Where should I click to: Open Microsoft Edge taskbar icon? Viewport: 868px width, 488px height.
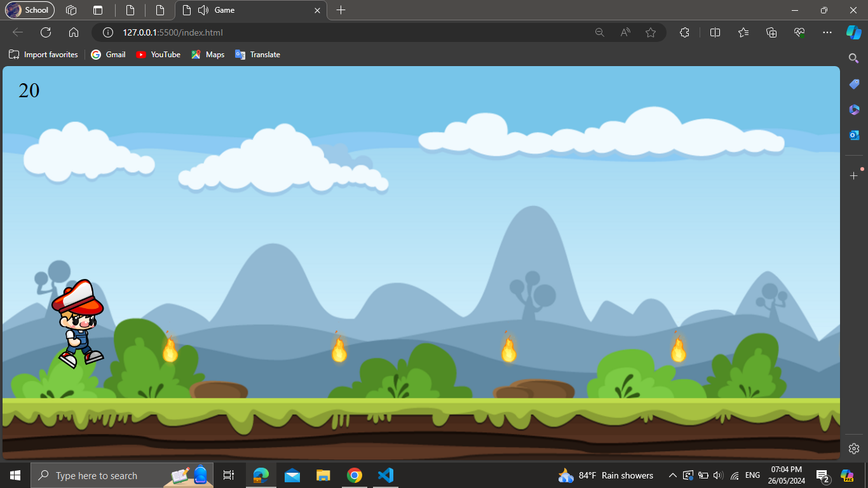pyautogui.click(x=261, y=475)
